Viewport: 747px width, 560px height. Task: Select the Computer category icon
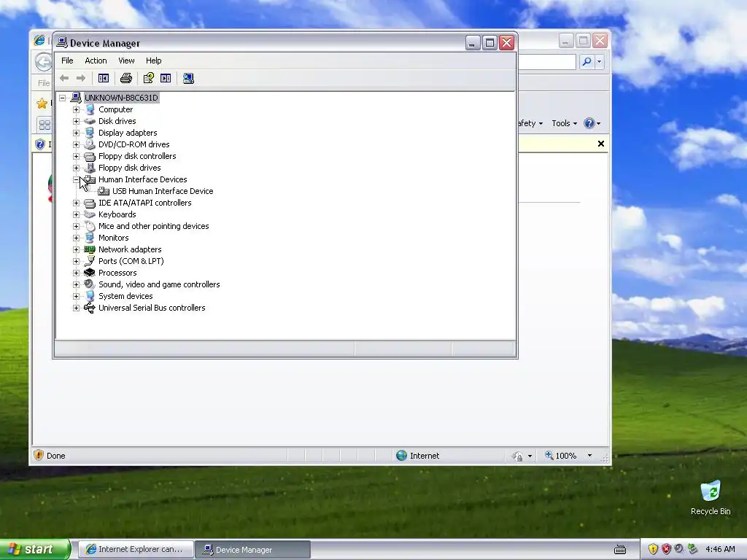90,109
